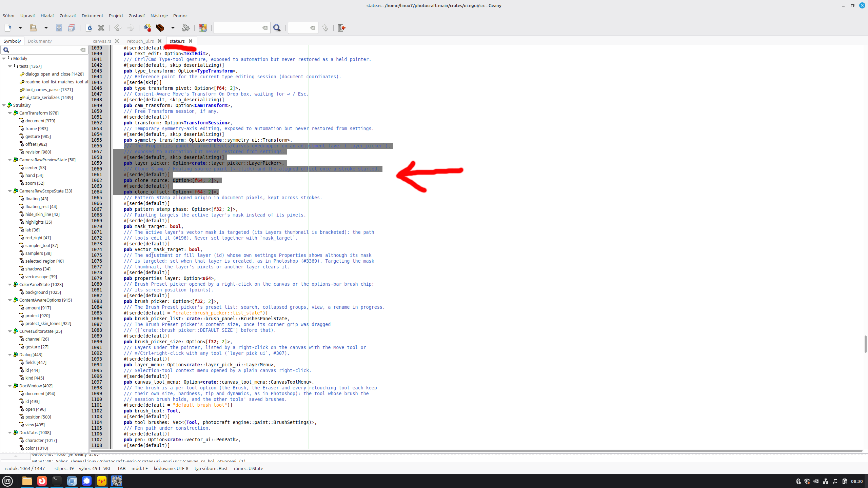Screen dimensions: 868x488
Task: Save all open files via toolbar icon
Action: click(72, 28)
